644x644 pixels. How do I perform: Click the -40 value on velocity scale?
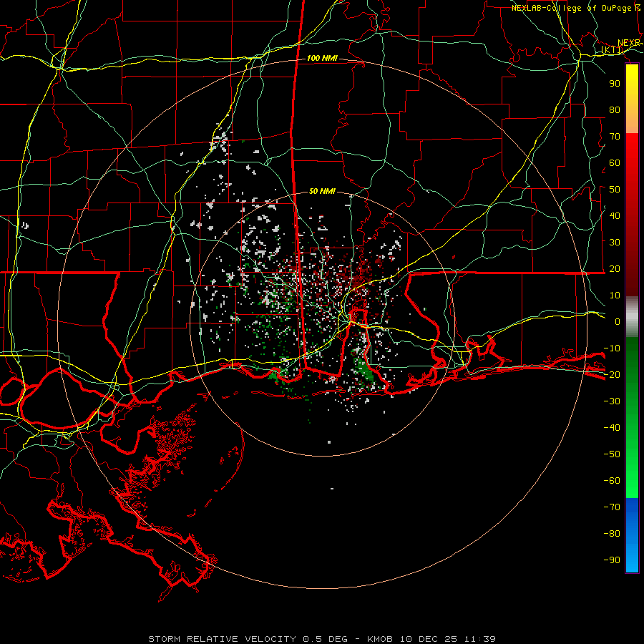[612, 428]
